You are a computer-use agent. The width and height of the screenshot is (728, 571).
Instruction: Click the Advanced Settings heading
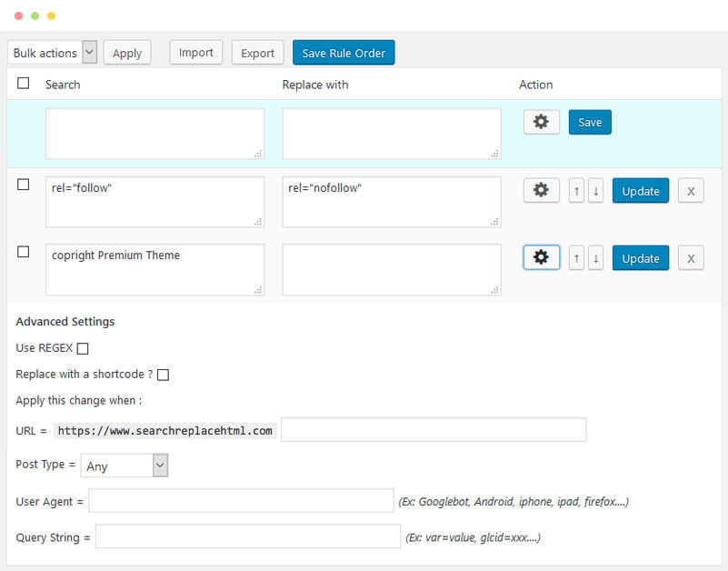65,322
